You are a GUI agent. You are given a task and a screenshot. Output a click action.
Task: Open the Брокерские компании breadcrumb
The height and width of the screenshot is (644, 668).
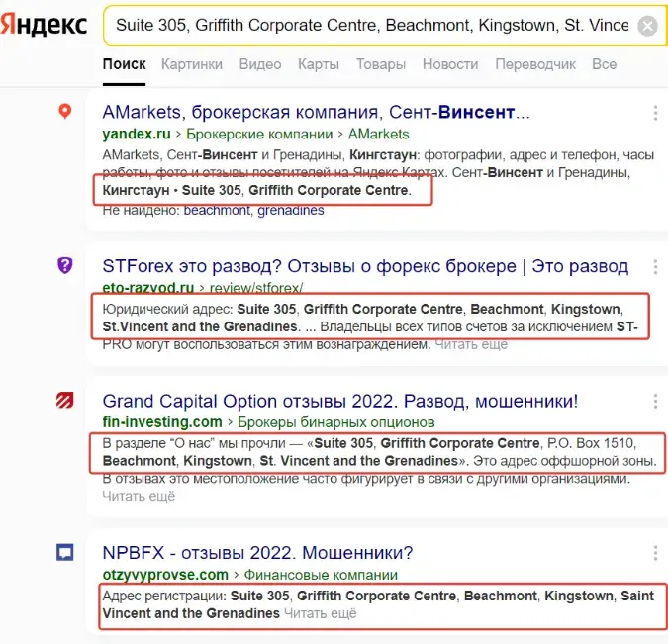(x=259, y=135)
